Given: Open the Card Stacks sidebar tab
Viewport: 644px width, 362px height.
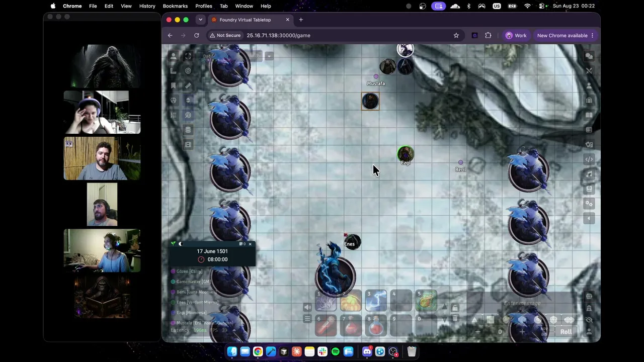Looking at the screenshot, I should [x=589, y=145].
